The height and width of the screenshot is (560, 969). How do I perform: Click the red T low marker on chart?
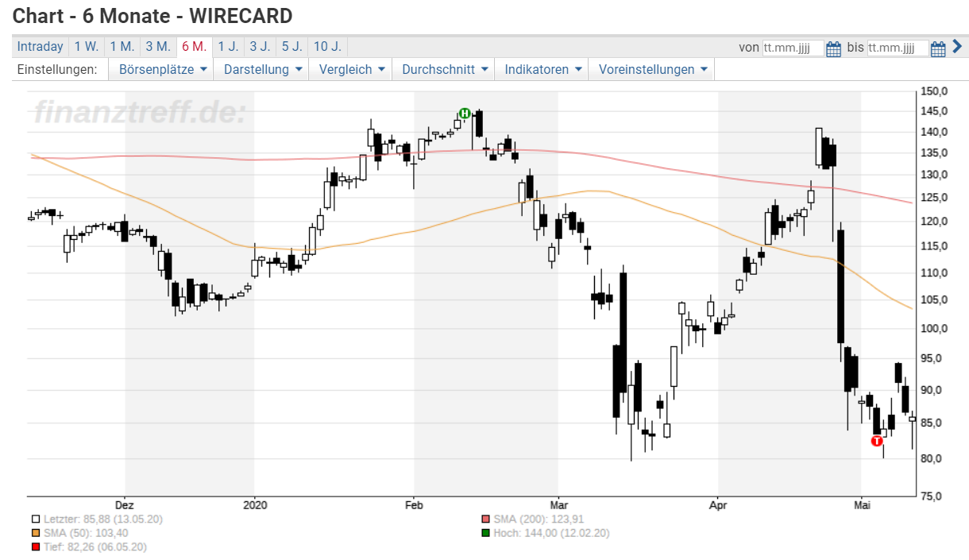pos(877,440)
